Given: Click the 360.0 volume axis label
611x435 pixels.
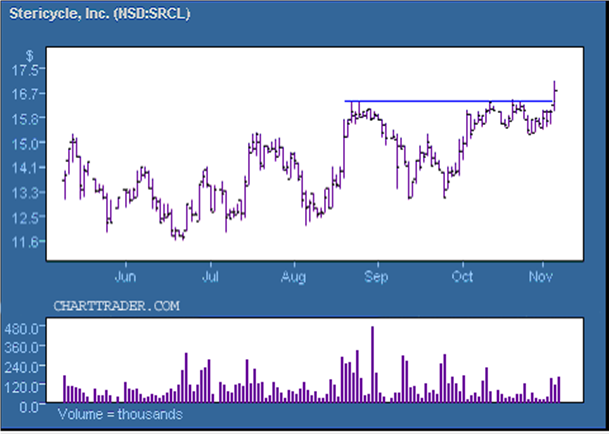Looking at the screenshot, I should coord(21,347).
